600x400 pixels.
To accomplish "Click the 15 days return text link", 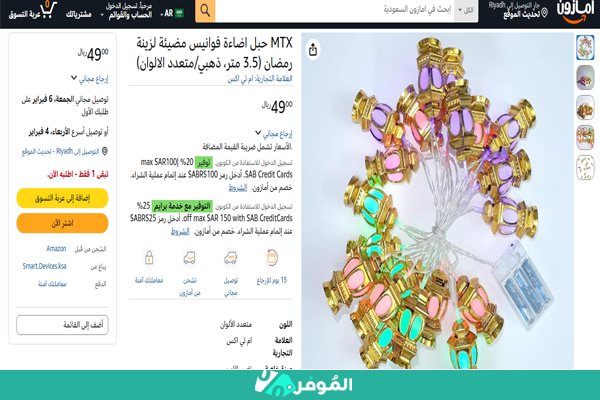I will coord(272,281).
